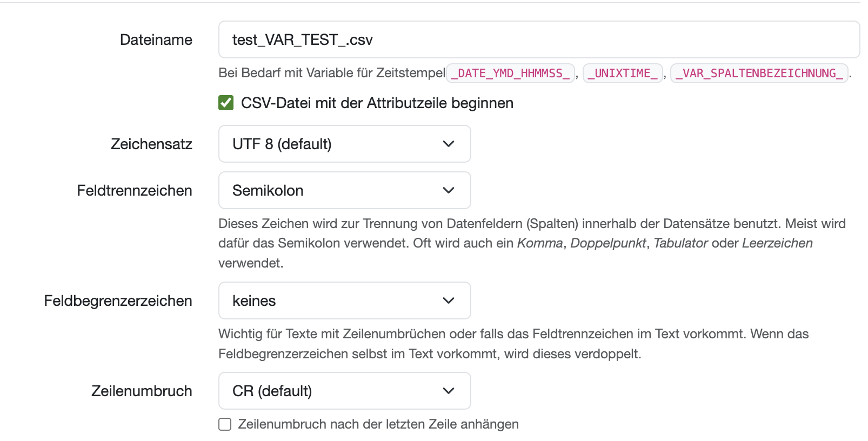The image size is (868, 441).
Task: Open the dropdown showing 'Semikolon'
Action: (344, 190)
